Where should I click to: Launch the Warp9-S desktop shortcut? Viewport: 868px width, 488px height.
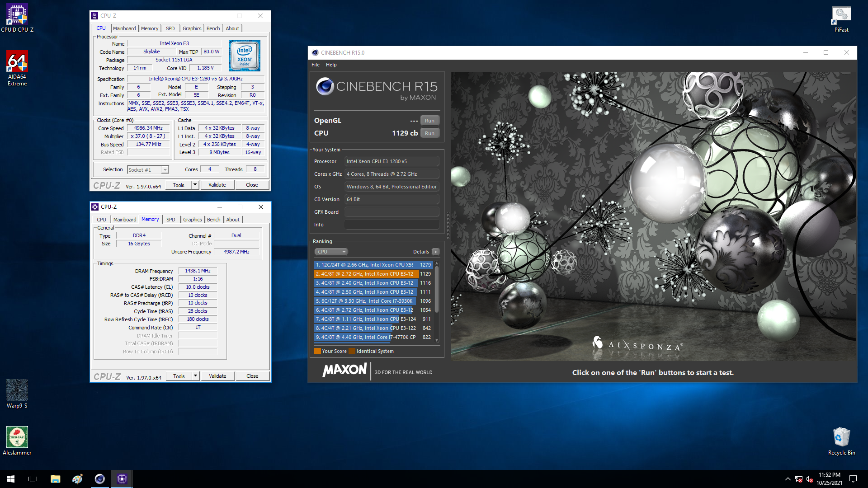pyautogui.click(x=17, y=394)
